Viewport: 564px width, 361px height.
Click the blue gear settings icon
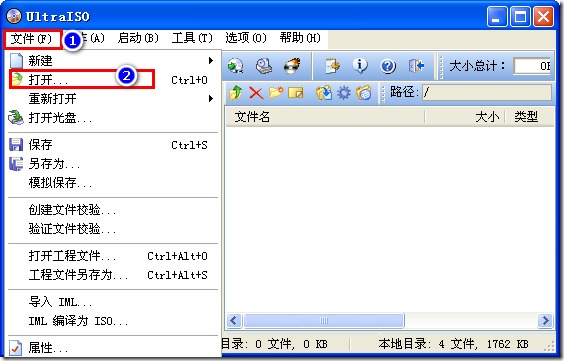(x=344, y=93)
